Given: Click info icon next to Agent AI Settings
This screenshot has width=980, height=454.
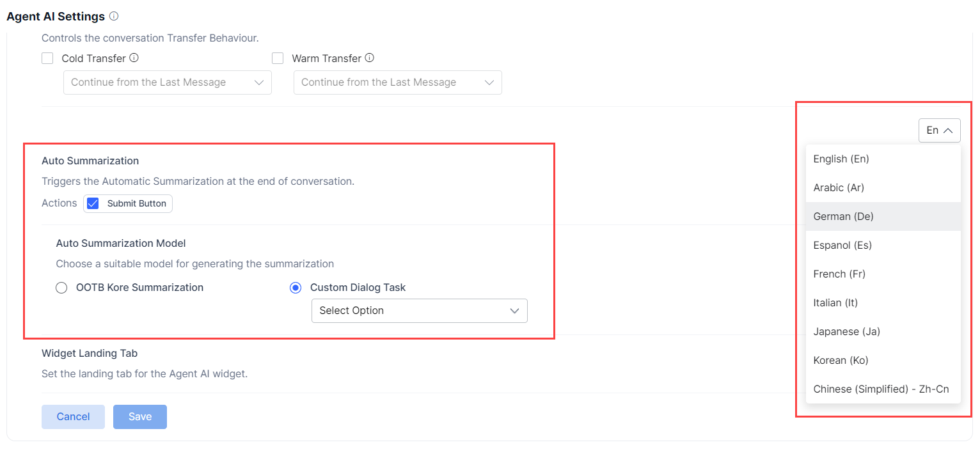Looking at the screenshot, I should point(114,17).
